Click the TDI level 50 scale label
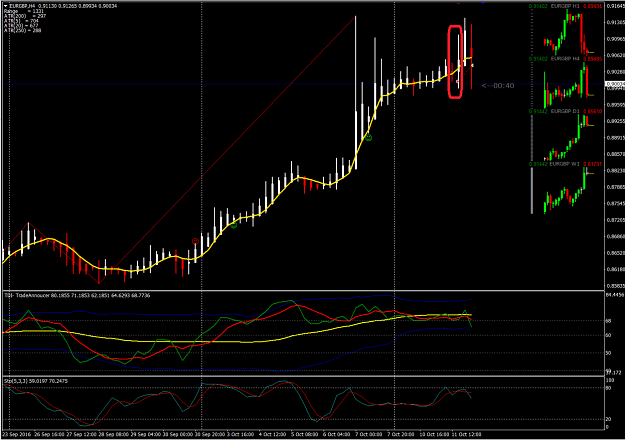The height and width of the screenshot is (440, 625). pos(608,353)
